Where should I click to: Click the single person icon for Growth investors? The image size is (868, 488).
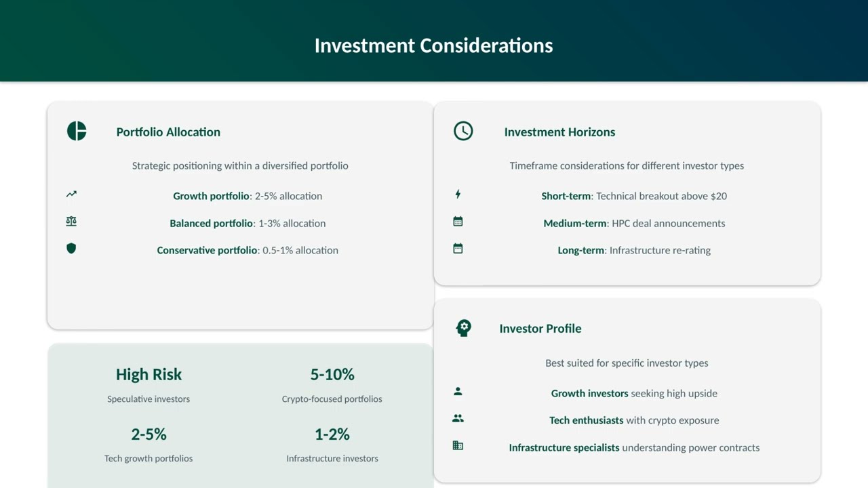pos(458,392)
